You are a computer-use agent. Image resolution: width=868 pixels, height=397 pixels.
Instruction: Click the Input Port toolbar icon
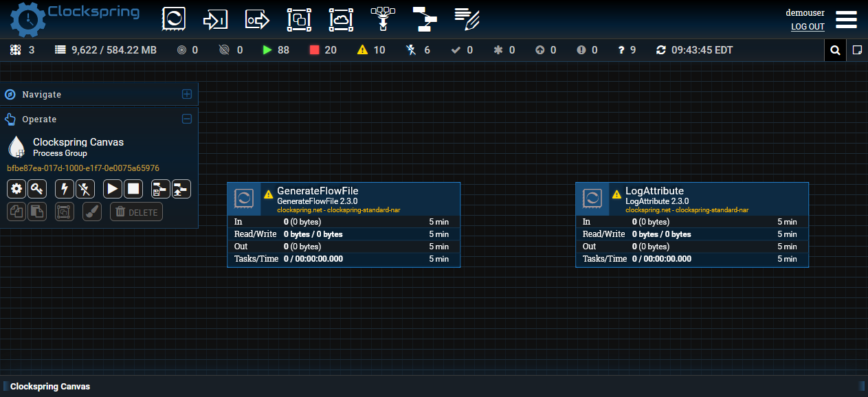(215, 19)
